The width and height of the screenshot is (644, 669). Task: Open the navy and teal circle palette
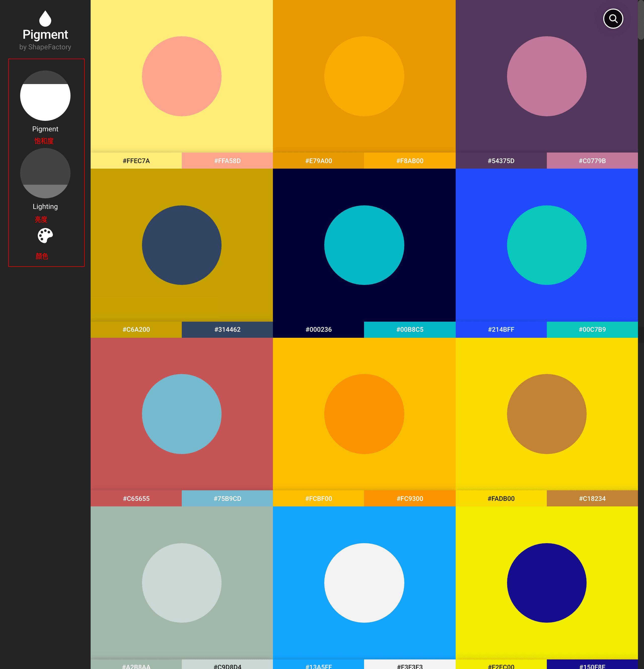[x=364, y=245]
